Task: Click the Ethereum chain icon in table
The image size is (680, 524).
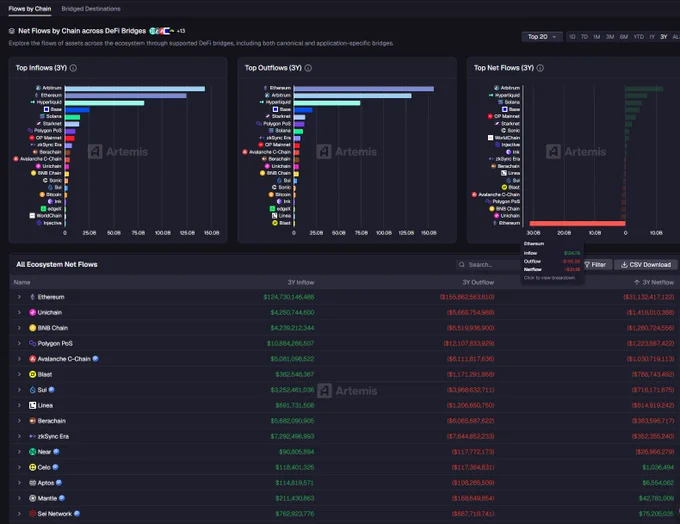Action: [x=33, y=297]
